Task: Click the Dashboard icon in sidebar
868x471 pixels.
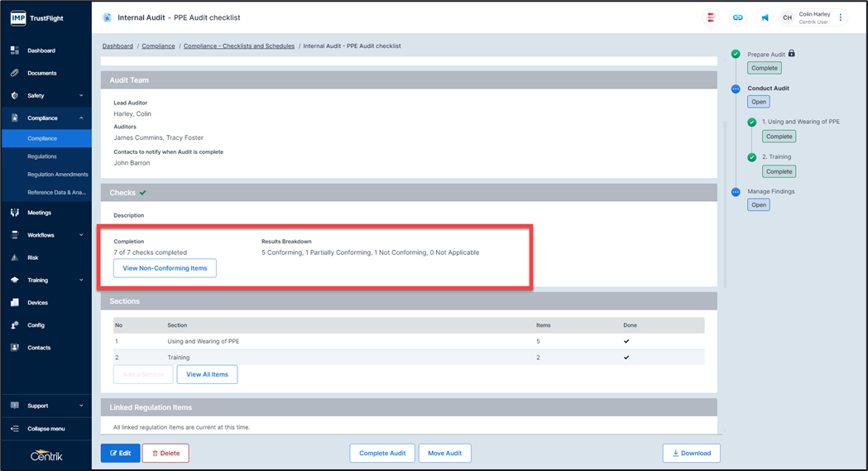Action: (x=15, y=50)
